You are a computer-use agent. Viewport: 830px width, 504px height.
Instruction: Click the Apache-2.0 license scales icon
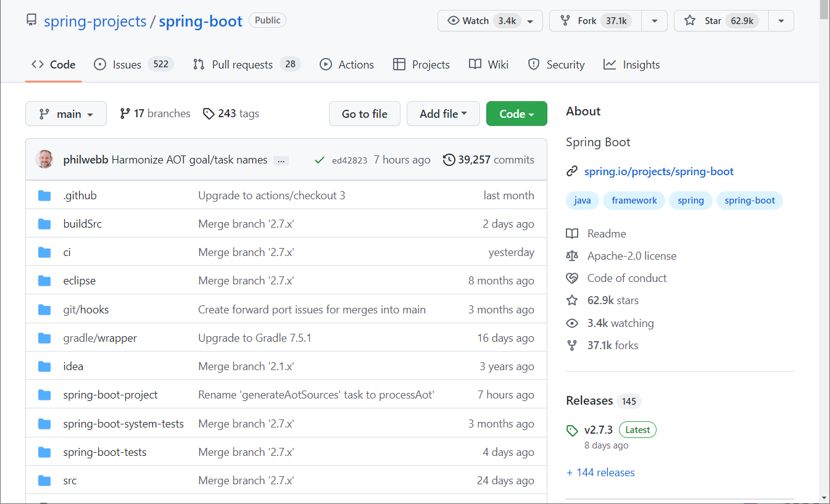573,255
